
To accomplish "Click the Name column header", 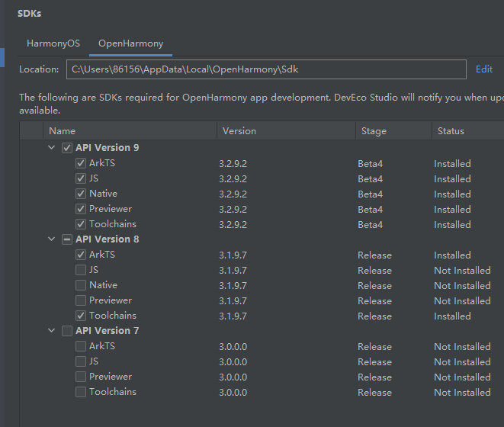I will point(130,131).
